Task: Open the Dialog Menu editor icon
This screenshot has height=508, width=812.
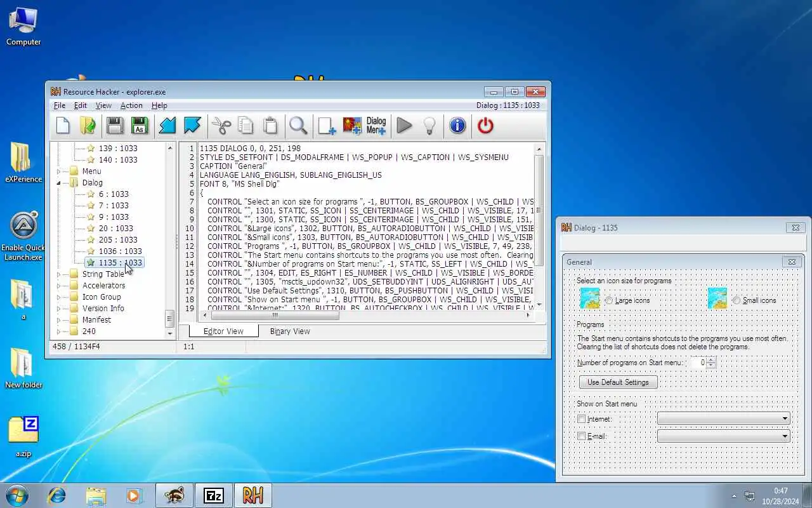Action: tap(376, 126)
